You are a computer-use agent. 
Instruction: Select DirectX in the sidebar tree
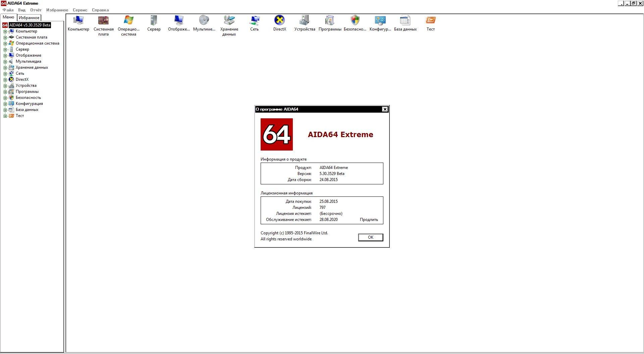point(22,79)
